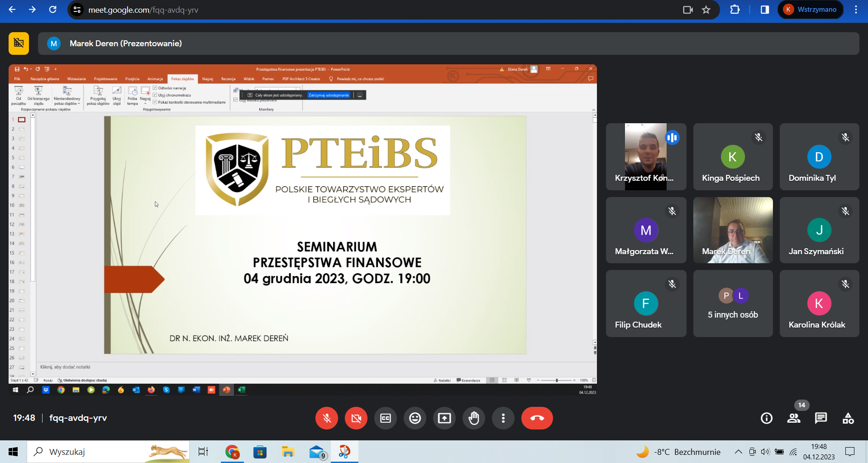Switch to the Widok ribbon tab
The width and height of the screenshot is (868, 463).
[x=249, y=79]
